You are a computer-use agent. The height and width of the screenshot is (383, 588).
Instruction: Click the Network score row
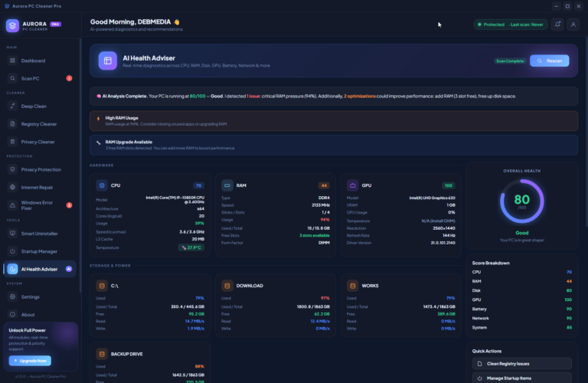pyautogui.click(x=522, y=318)
